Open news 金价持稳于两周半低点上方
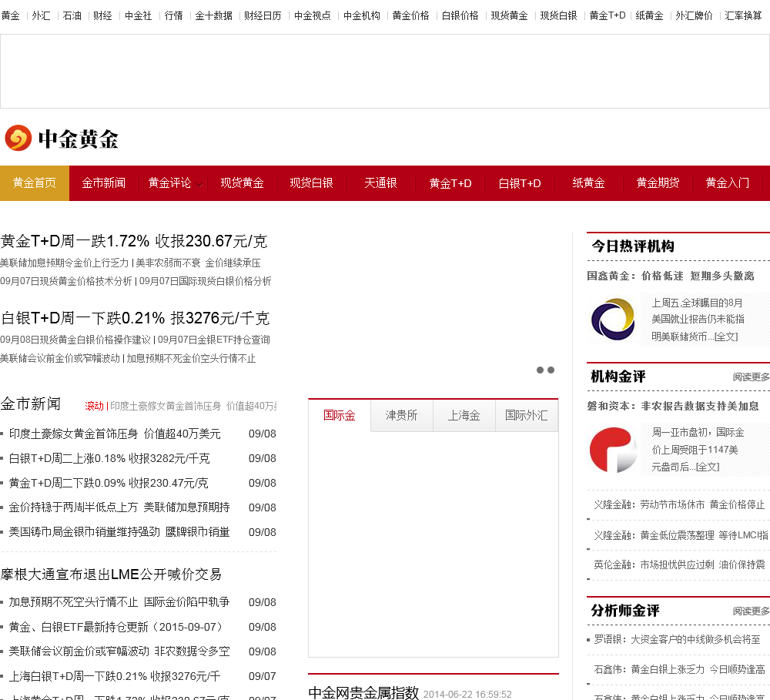The width and height of the screenshot is (770, 700). pos(119,507)
